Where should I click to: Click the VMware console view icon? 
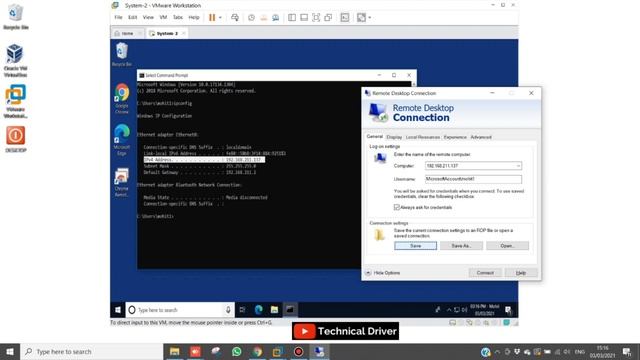click(x=345, y=18)
